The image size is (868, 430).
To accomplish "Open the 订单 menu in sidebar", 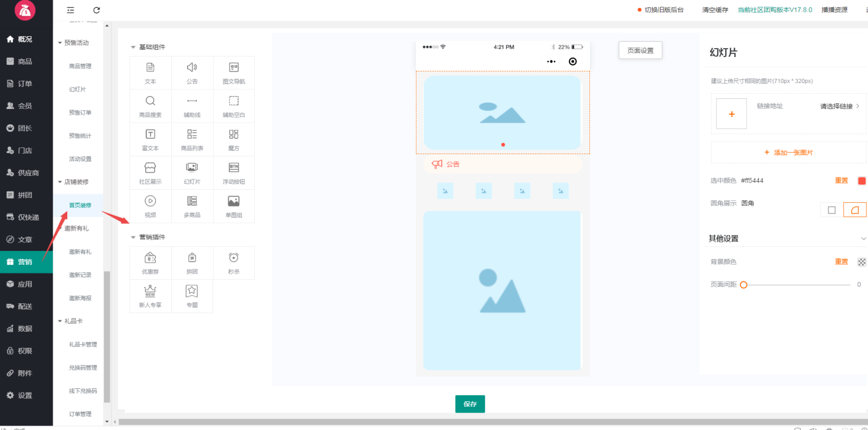I will [25, 84].
